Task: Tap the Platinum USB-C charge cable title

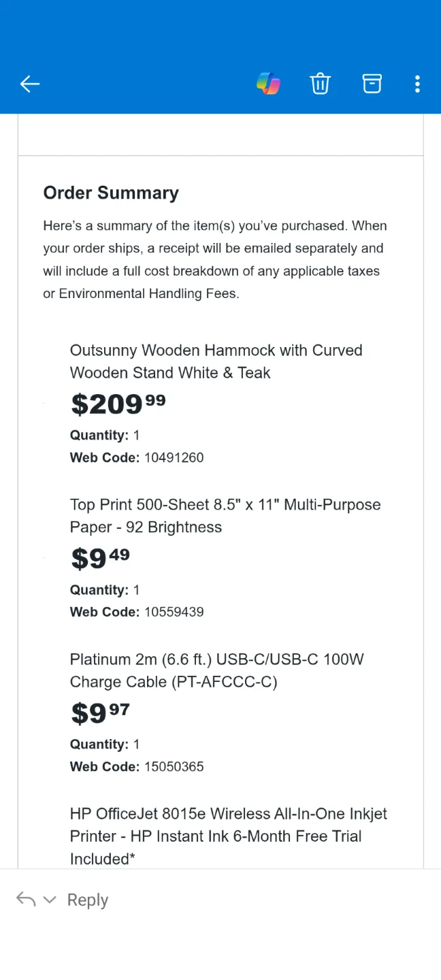Action: pyautogui.click(x=216, y=670)
